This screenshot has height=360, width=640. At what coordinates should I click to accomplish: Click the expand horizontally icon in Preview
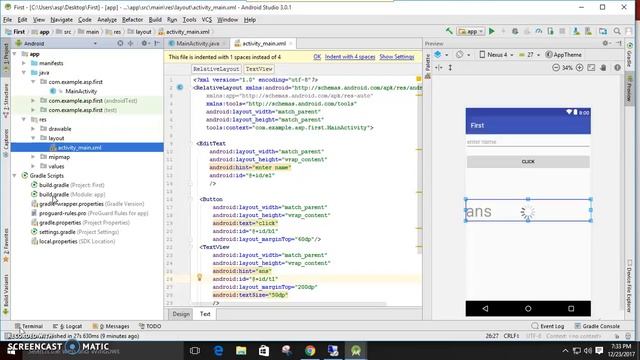pos(439,68)
